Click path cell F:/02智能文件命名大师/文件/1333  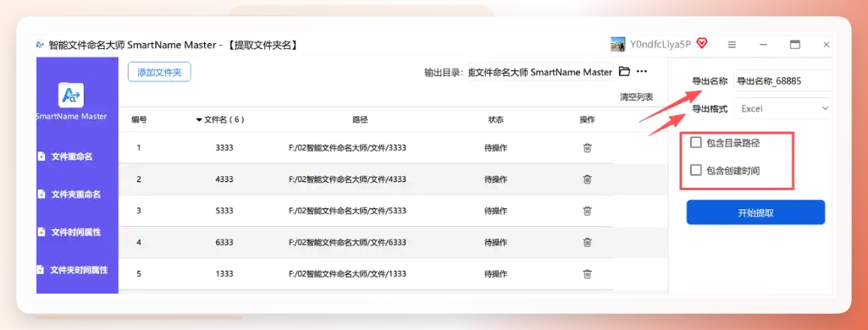tap(348, 273)
